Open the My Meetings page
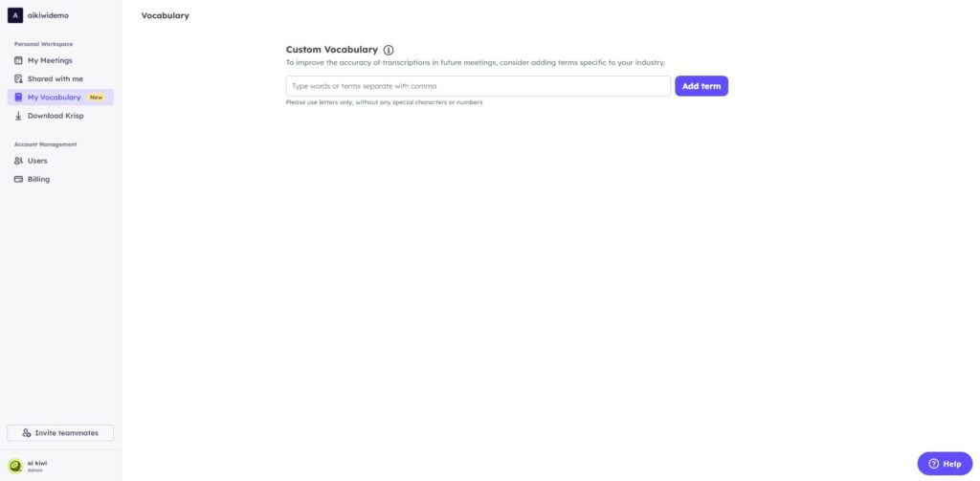Screen dimensions: 980x481 60,60
